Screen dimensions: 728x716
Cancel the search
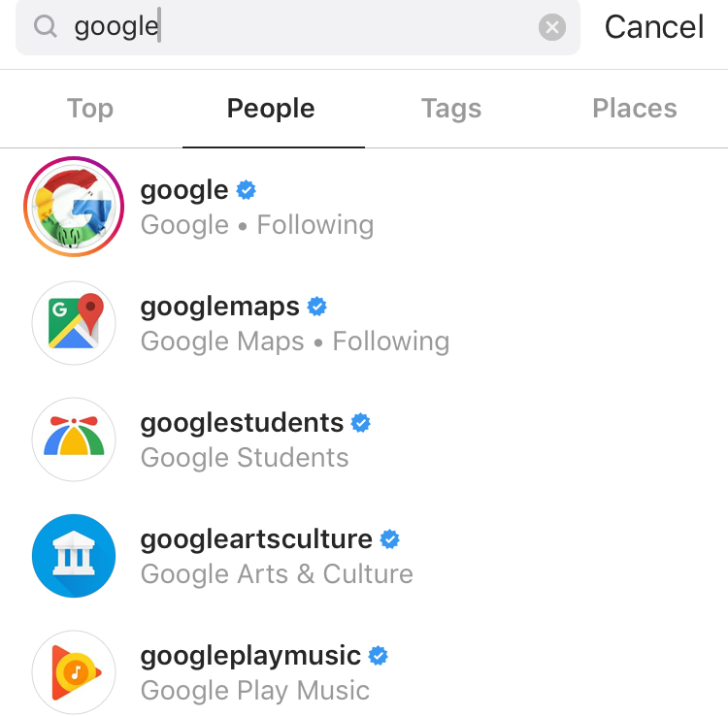pos(654,27)
